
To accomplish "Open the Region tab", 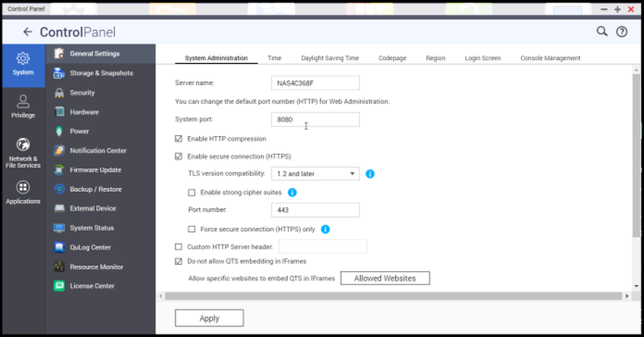I will coord(435,58).
